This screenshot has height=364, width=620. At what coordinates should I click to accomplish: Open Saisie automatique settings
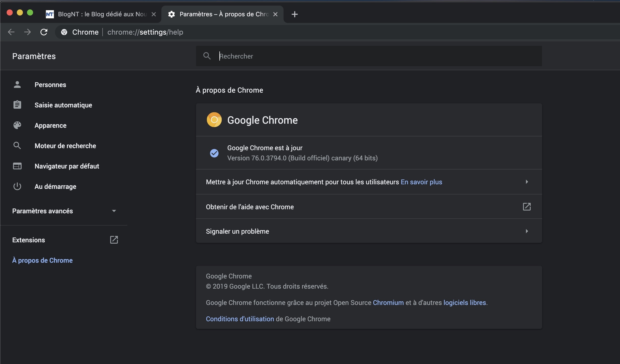64,105
